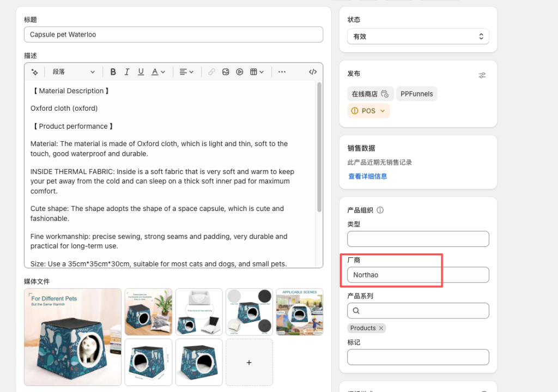The image size is (558, 392).
Task: Click the insert image icon in editor
Action: pos(226,72)
